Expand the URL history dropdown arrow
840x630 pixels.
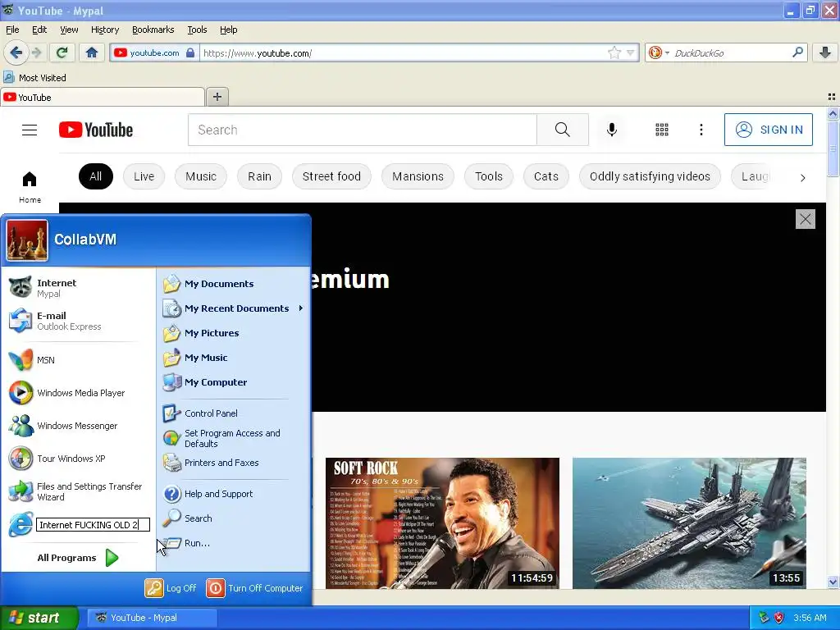coord(631,52)
